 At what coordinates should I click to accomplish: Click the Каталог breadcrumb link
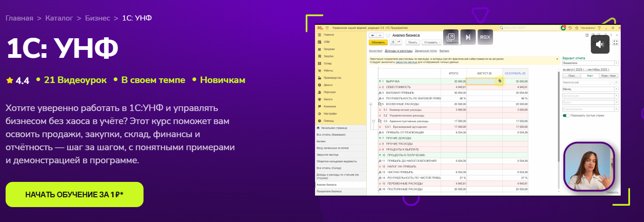point(59,18)
